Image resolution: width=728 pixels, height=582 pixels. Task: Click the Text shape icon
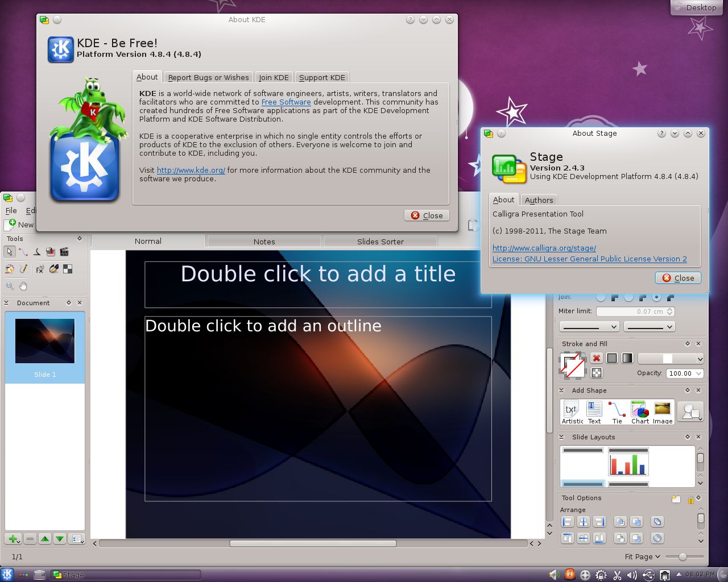coord(594,412)
